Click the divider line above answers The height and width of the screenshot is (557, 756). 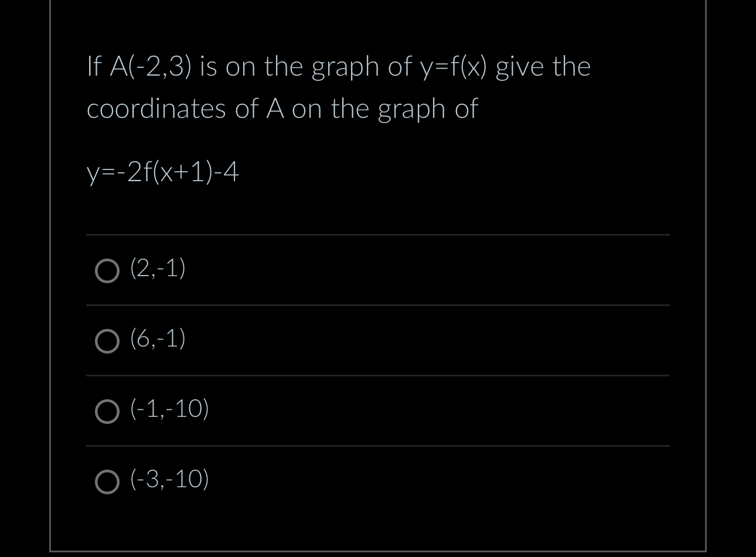pyautogui.click(x=377, y=235)
